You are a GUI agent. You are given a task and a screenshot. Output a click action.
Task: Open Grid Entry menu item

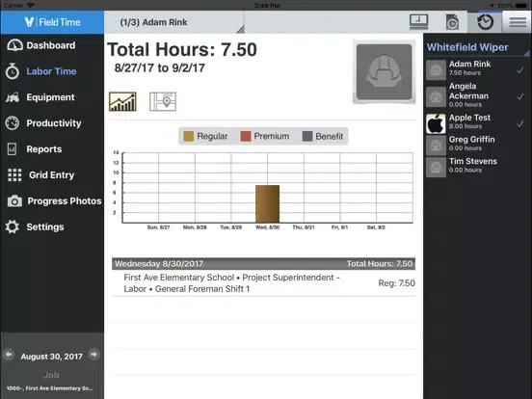[52, 174]
